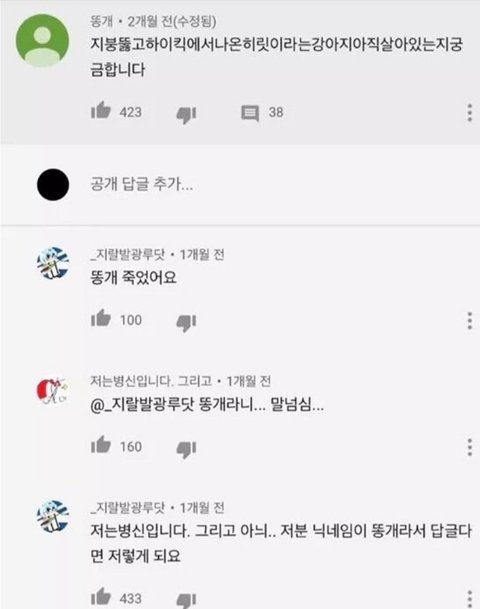480x609 pixels.
Task: Open the 38 replies icon
Action: pos(250,113)
